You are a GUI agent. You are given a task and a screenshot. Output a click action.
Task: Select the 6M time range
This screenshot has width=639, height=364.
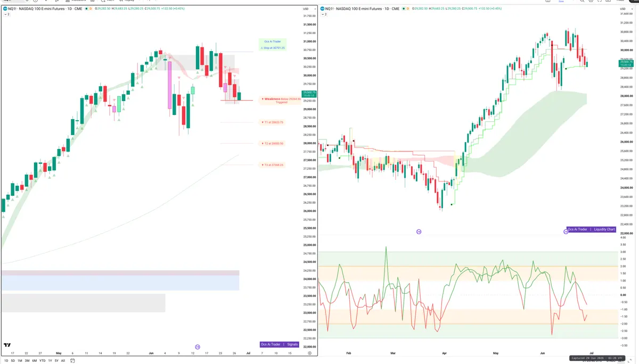pyautogui.click(x=35, y=361)
